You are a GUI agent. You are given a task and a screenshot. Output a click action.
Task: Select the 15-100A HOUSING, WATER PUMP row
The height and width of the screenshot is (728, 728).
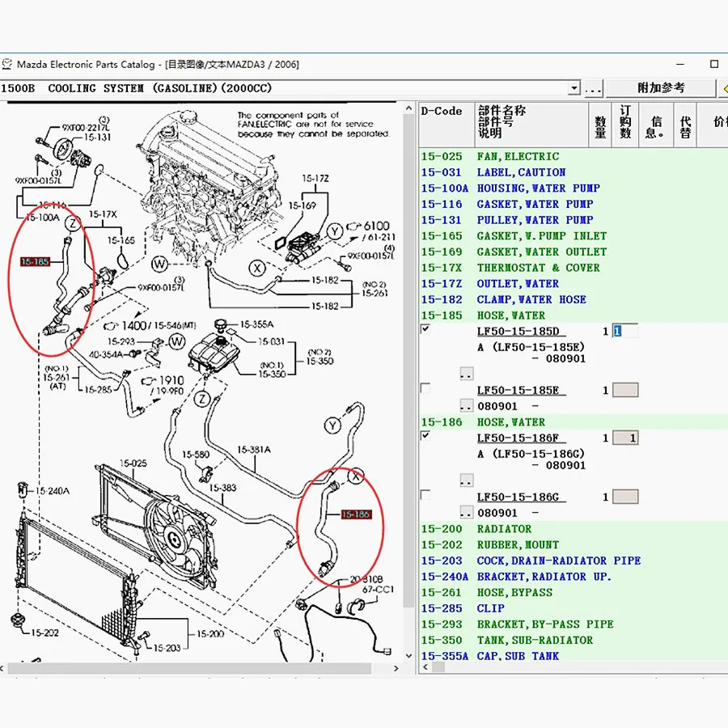click(x=574, y=188)
